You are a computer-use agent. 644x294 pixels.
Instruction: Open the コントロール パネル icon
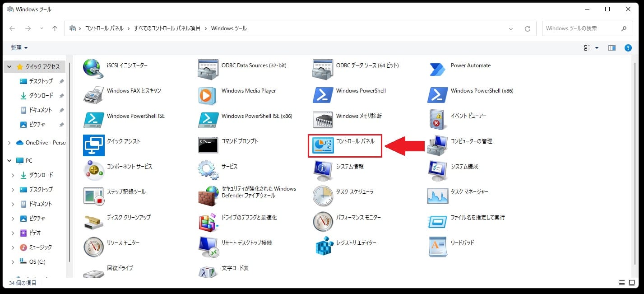323,145
